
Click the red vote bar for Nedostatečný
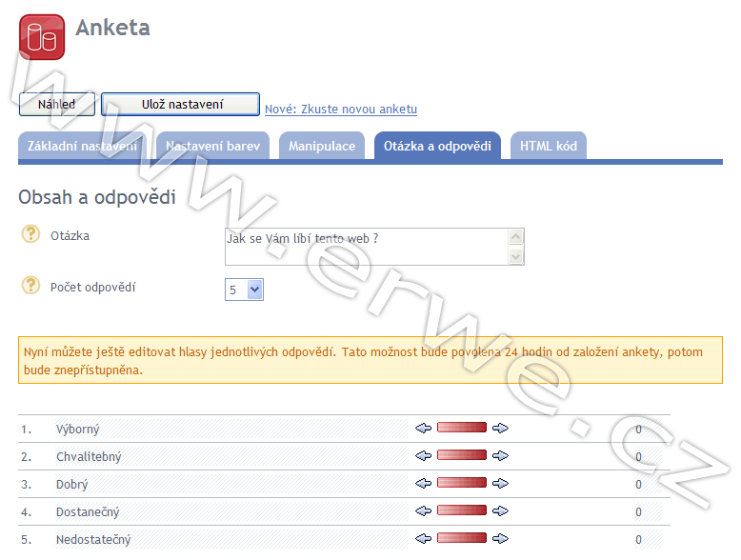pyautogui.click(x=462, y=538)
